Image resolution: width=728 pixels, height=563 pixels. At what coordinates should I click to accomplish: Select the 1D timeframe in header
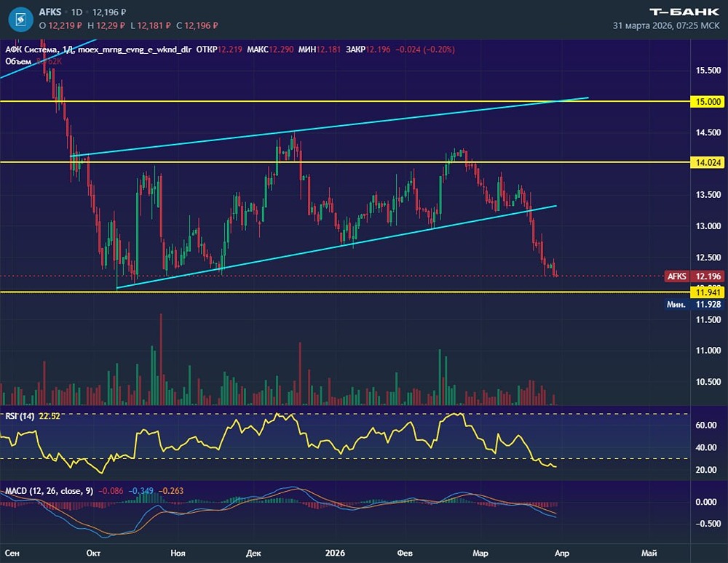coord(76,13)
